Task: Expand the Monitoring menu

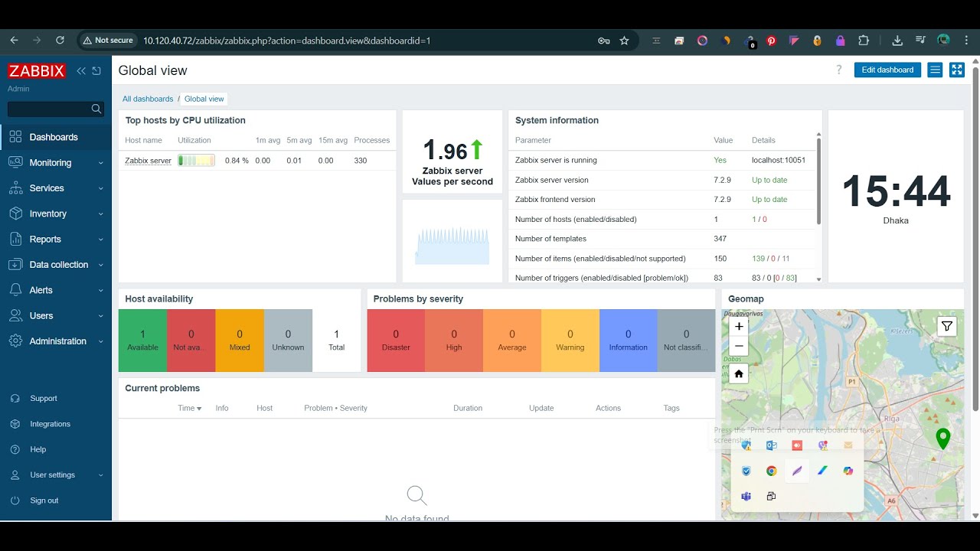Action: [x=56, y=163]
